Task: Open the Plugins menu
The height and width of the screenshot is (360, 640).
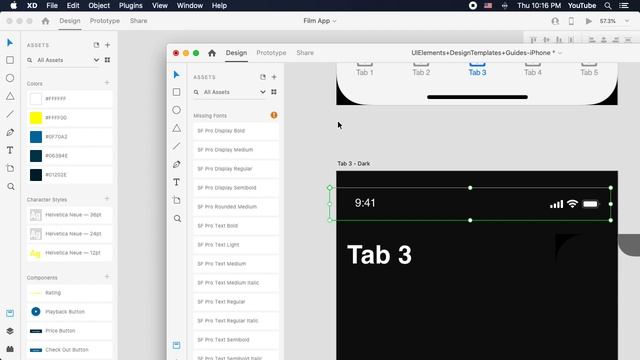Action: [x=131, y=6]
